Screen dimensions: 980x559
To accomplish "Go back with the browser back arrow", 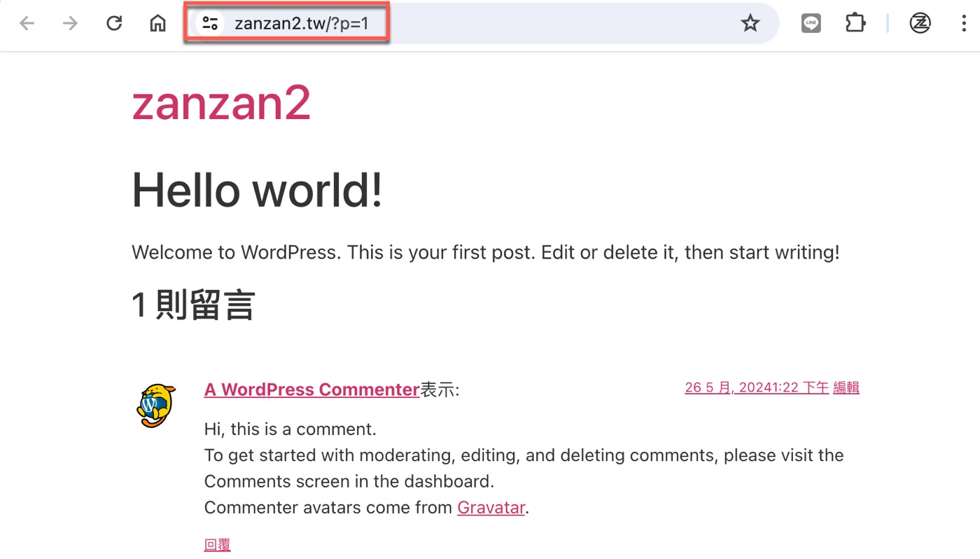I will tap(27, 24).
